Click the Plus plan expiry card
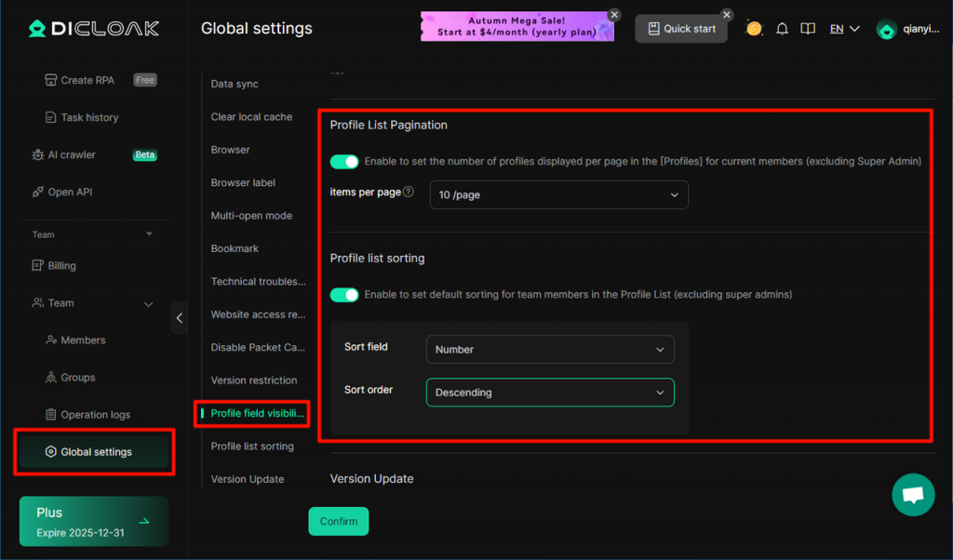953x560 pixels. [x=93, y=521]
